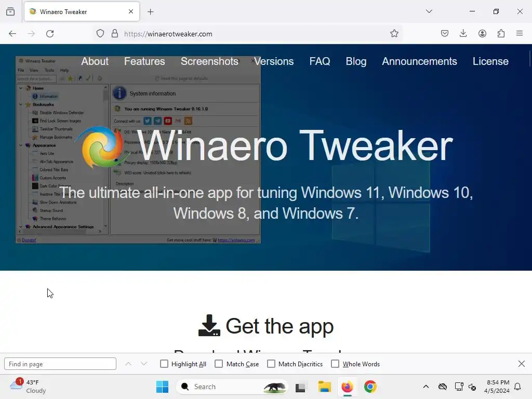Open the FAQ nav link

(320, 61)
